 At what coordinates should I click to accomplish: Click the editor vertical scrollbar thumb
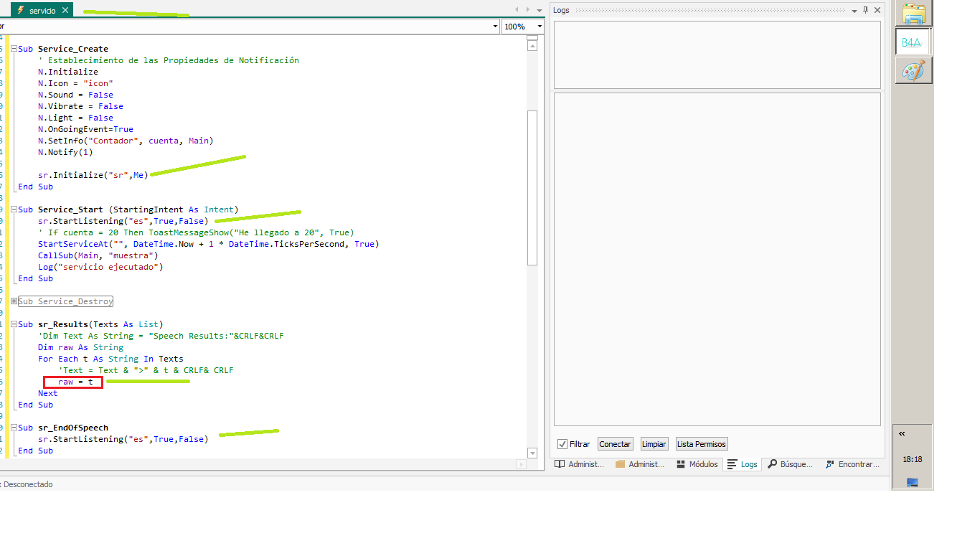pyautogui.click(x=532, y=188)
